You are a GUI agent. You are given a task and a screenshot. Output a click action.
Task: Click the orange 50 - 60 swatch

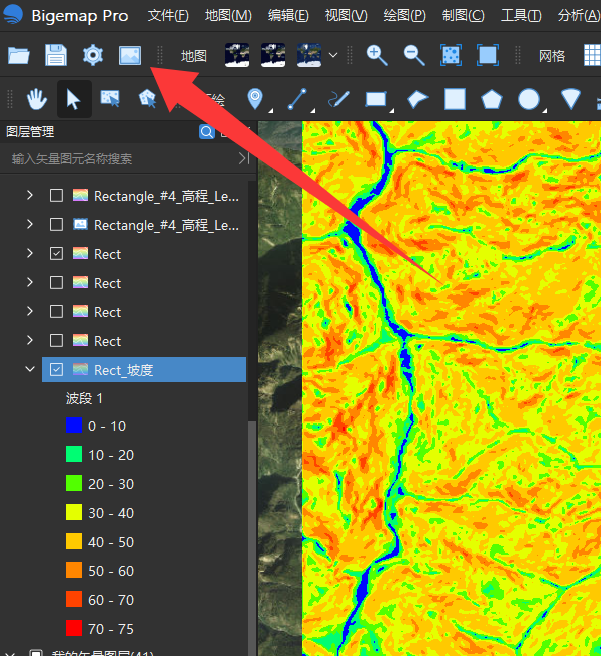click(74, 570)
